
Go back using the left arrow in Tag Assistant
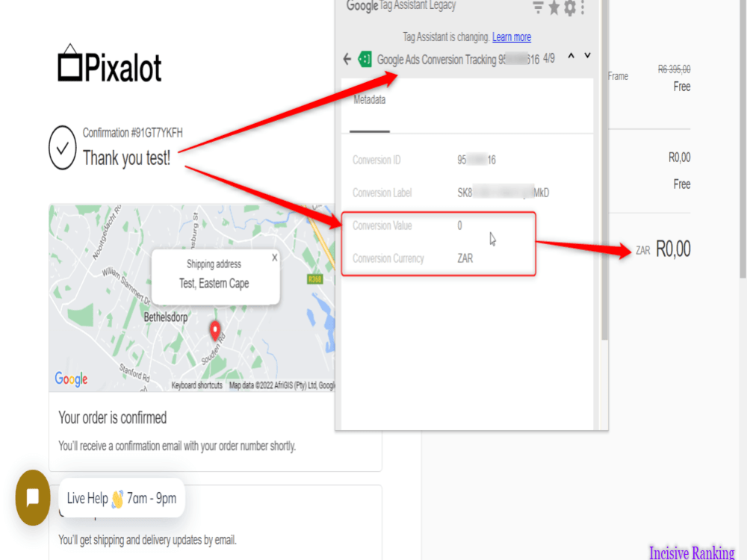tap(347, 59)
